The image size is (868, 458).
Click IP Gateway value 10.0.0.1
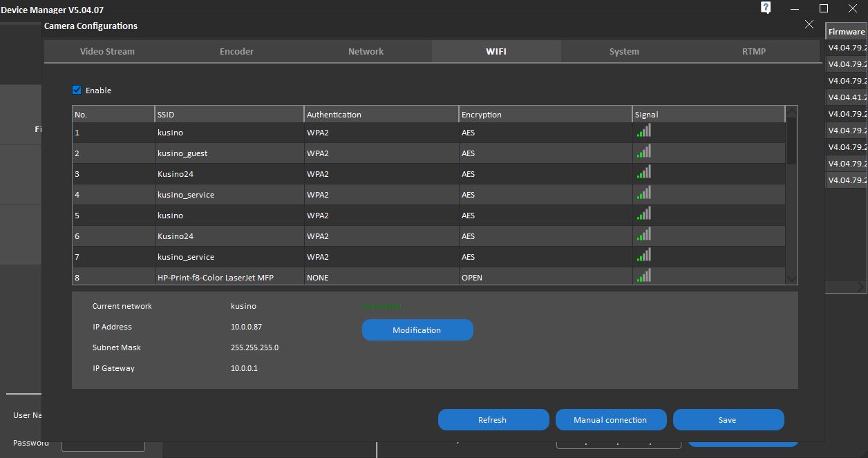(x=244, y=368)
